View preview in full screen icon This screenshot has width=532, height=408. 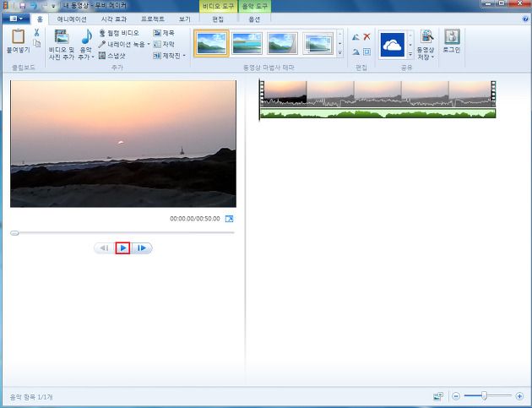pos(230,219)
